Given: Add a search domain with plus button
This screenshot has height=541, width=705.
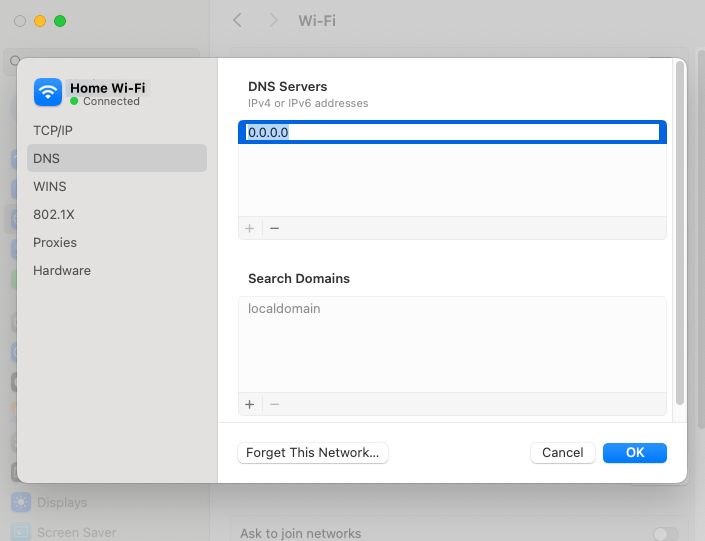Looking at the screenshot, I should 250,404.
